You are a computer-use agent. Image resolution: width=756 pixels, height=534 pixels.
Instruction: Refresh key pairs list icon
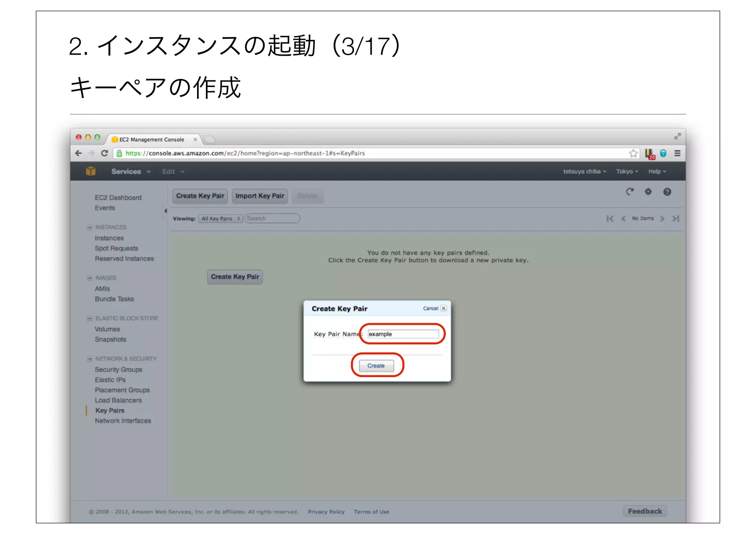(630, 192)
